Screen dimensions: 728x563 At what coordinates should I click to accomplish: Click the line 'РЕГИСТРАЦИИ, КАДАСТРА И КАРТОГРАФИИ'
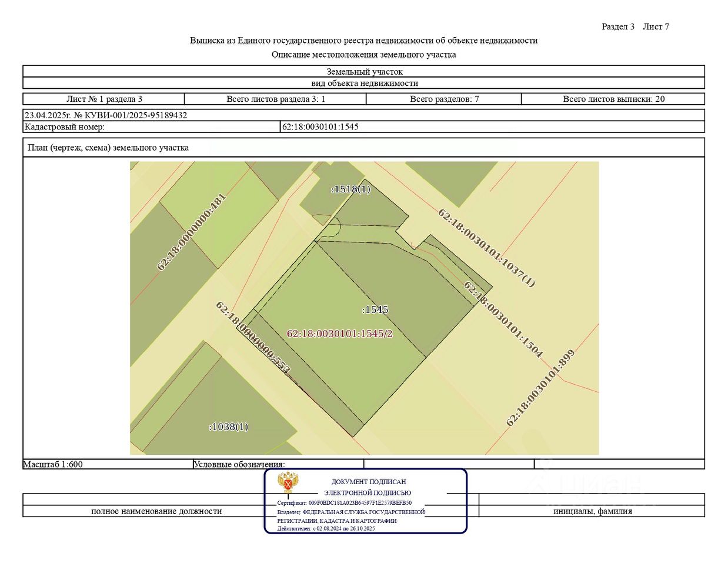click(337, 521)
